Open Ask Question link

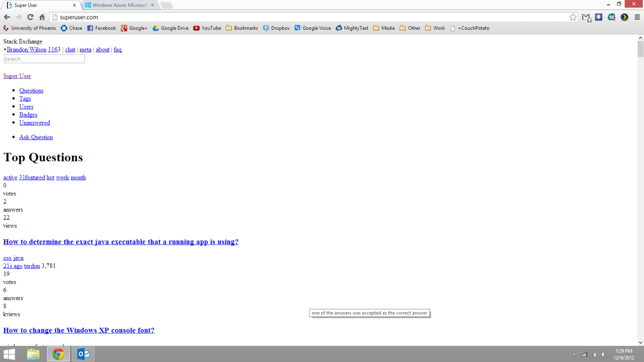click(36, 137)
